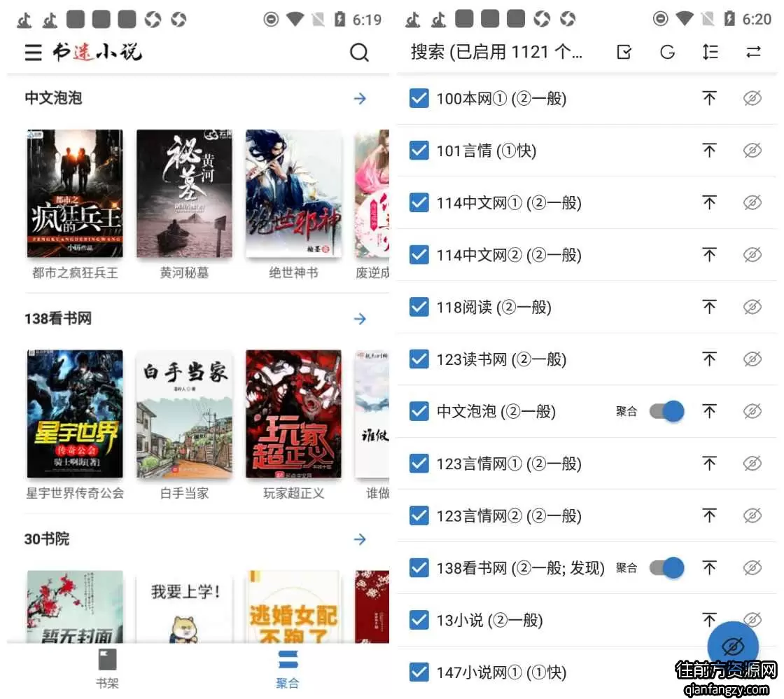Move 101言情 to top
Image resolution: width=784 pixels, height=699 pixels.
click(x=709, y=150)
